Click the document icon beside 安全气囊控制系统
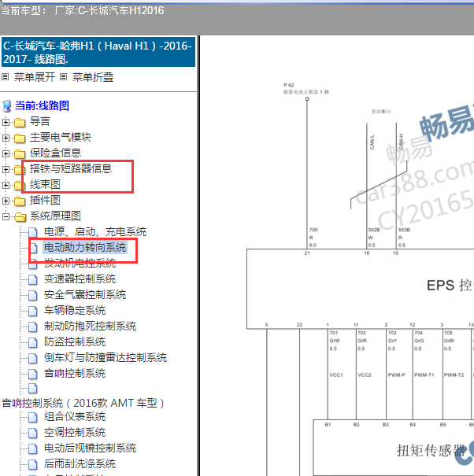Screen dimensions: 474x476 (33, 295)
